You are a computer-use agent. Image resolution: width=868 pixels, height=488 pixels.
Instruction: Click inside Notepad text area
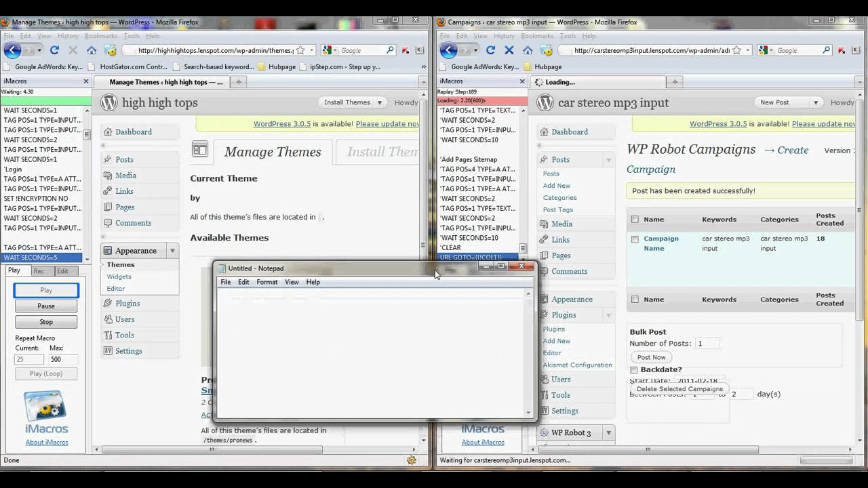tap(370, 352)
